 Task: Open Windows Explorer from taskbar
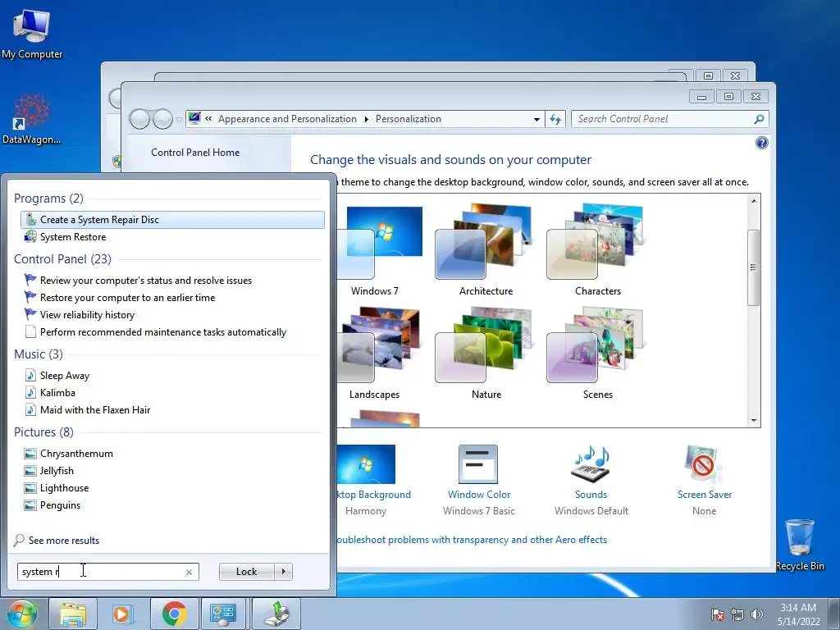pyautogui.click(x=73, y=614)
